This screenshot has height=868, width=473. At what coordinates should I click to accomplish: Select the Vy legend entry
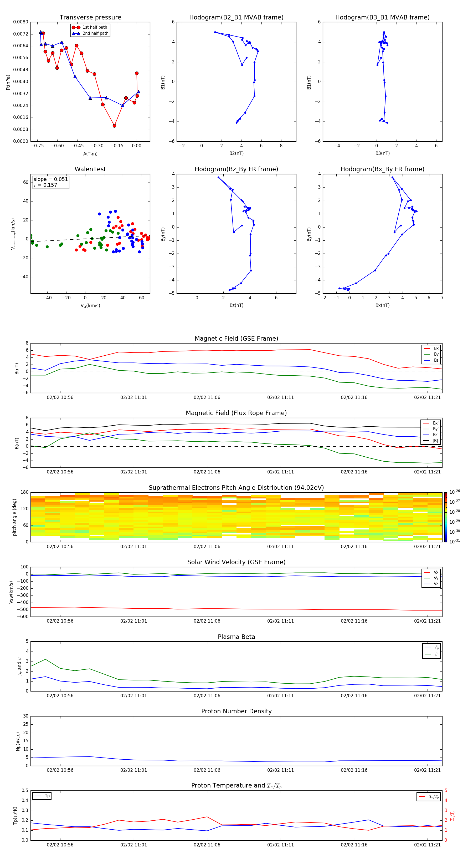431,578
